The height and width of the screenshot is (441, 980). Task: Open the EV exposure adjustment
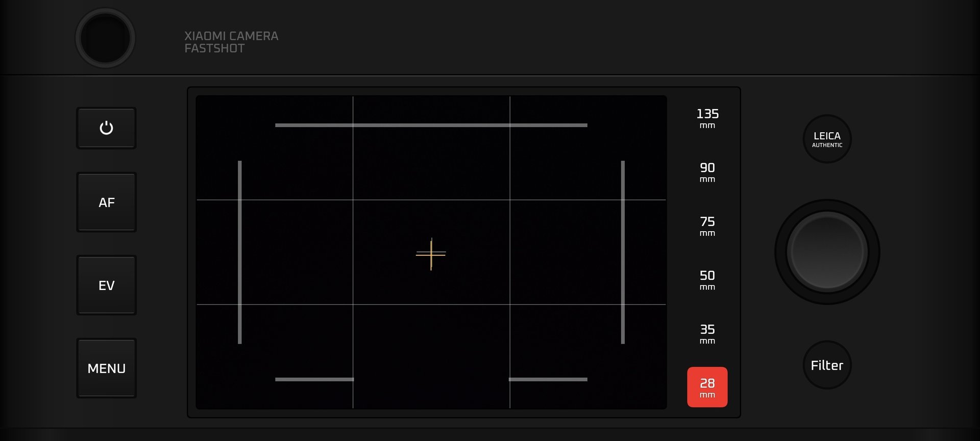(106, 285)
